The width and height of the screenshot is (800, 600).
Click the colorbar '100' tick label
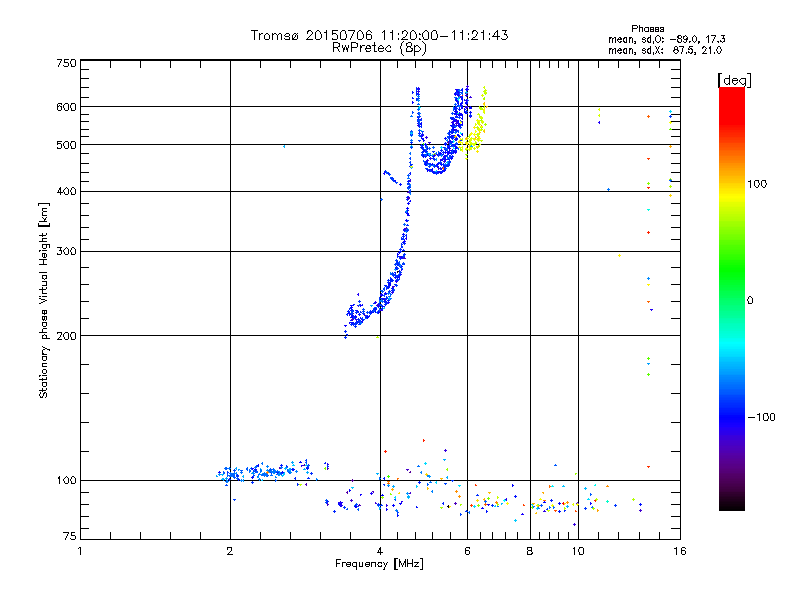pos(757,184)
